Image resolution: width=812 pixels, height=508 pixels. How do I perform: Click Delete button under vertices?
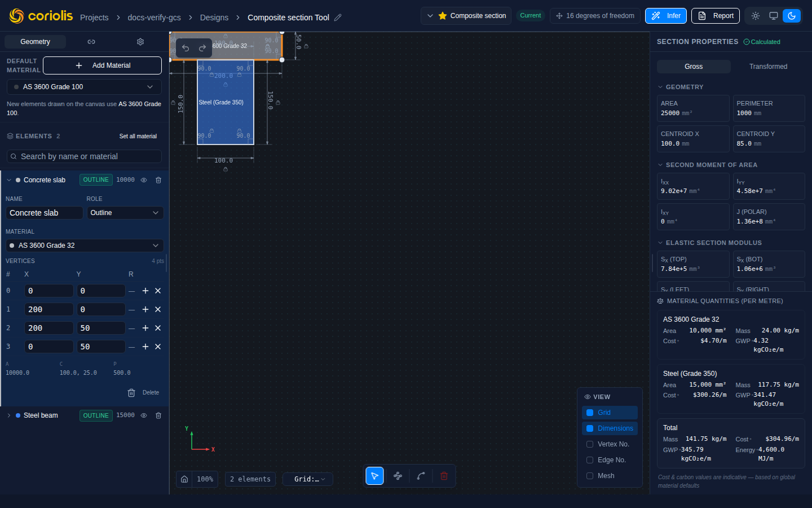143,393
